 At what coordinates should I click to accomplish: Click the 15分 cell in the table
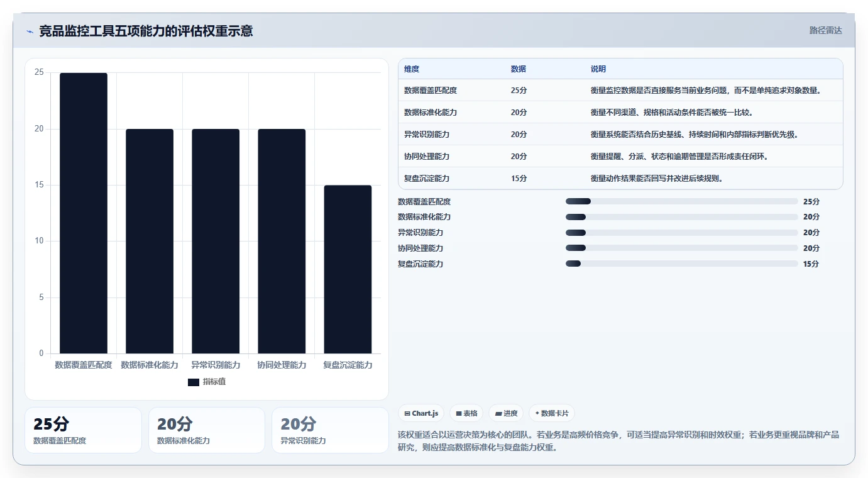tap(519, 179)
